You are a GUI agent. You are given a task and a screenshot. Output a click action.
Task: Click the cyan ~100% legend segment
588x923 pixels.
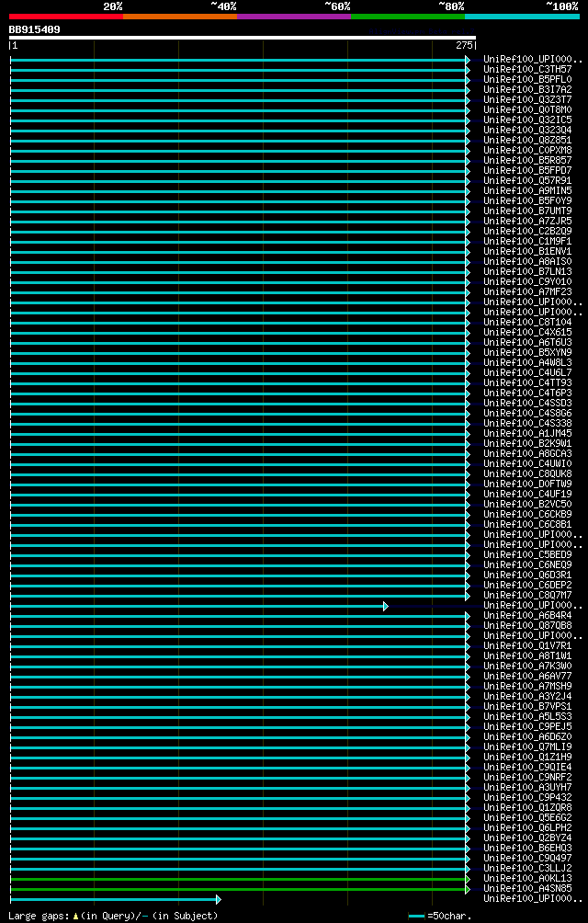click(522, 17)
